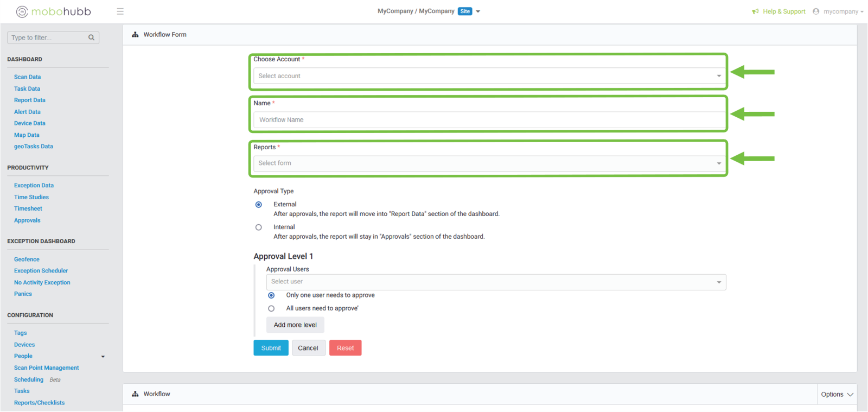Click the blue Site badge
Screen dimensions: 868x412
click(465, 11)
